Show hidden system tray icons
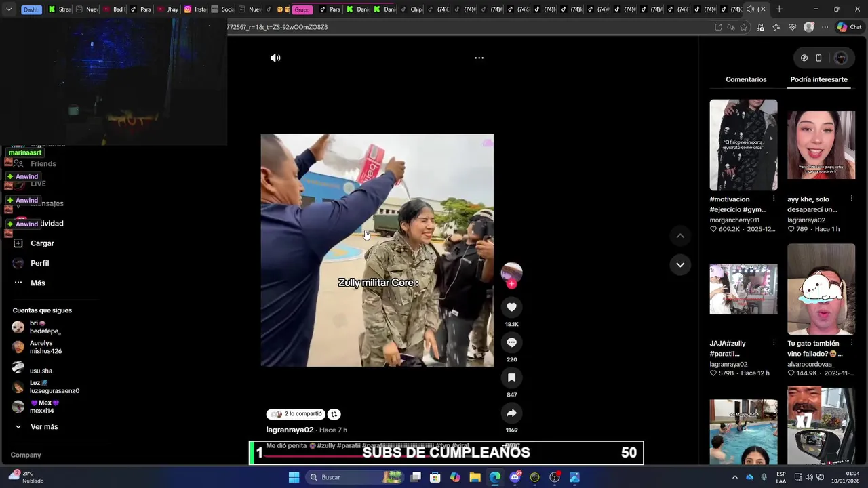The height and width of the screenshot is (488, 868). 734,477
